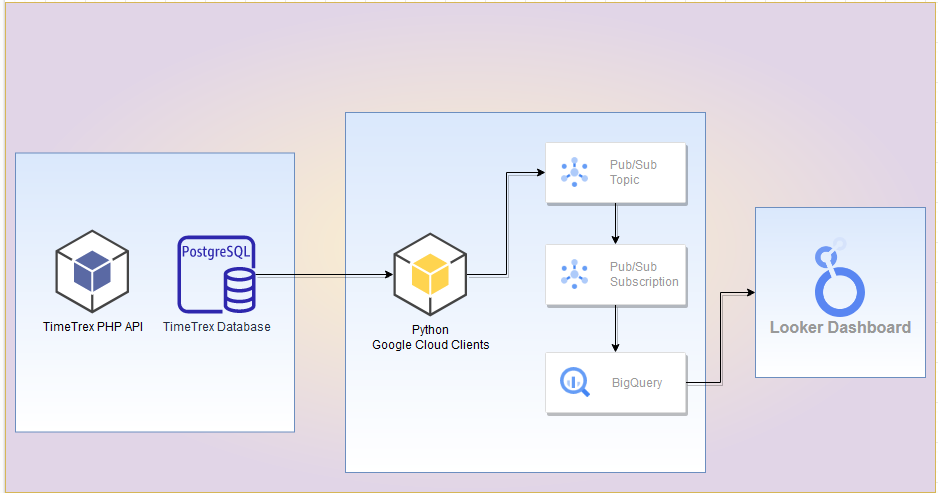
Task: Select the BigQuery magnifier icon
Action: (x=575, y=382)
